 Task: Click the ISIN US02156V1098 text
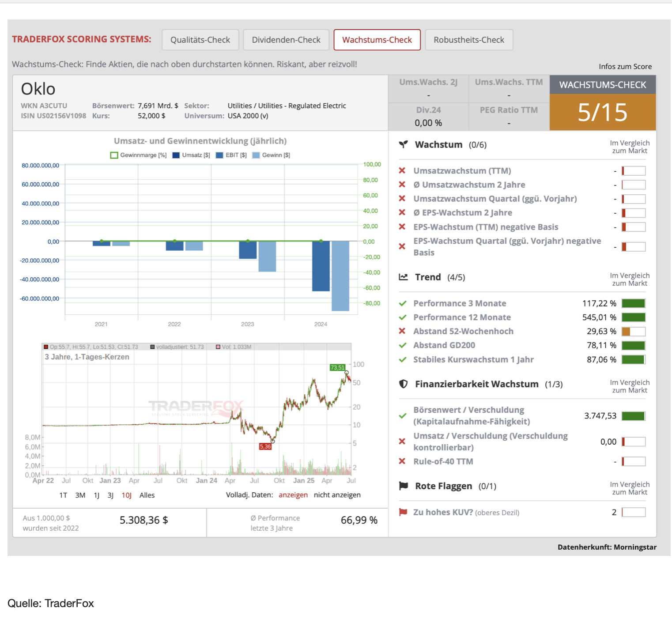(x=53, y=116)
